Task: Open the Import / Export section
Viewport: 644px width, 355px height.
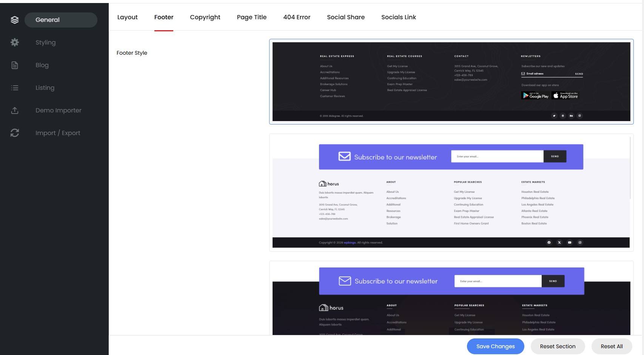Action: (x=58, y=133)
